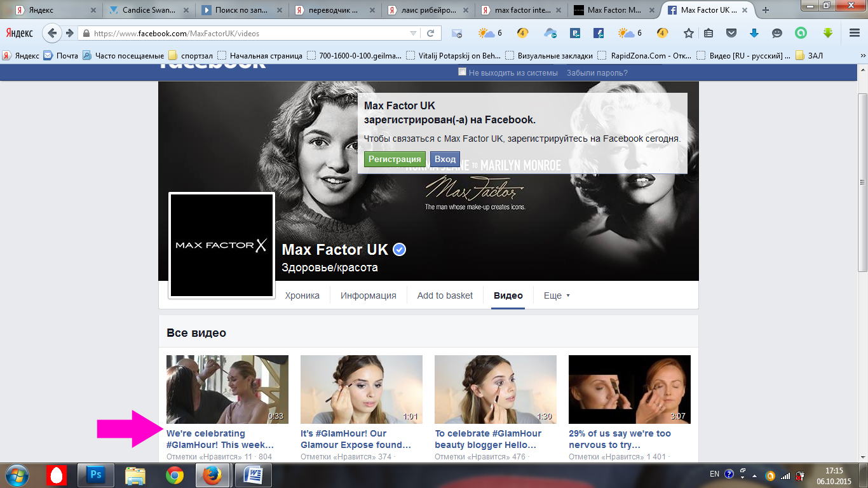868x488 pixels.
Task: Toggle the 'Не выходить из системы' checkbox
Action: pyautogui.click(x=462, y=72)
